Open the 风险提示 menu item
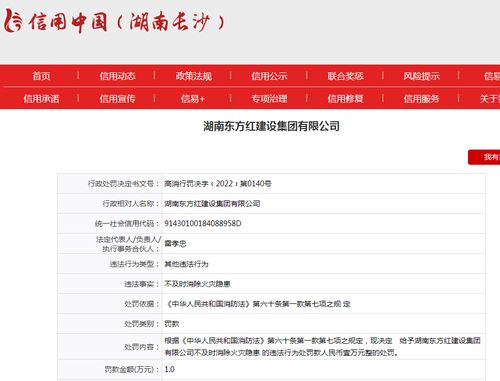 coord(421,76)
